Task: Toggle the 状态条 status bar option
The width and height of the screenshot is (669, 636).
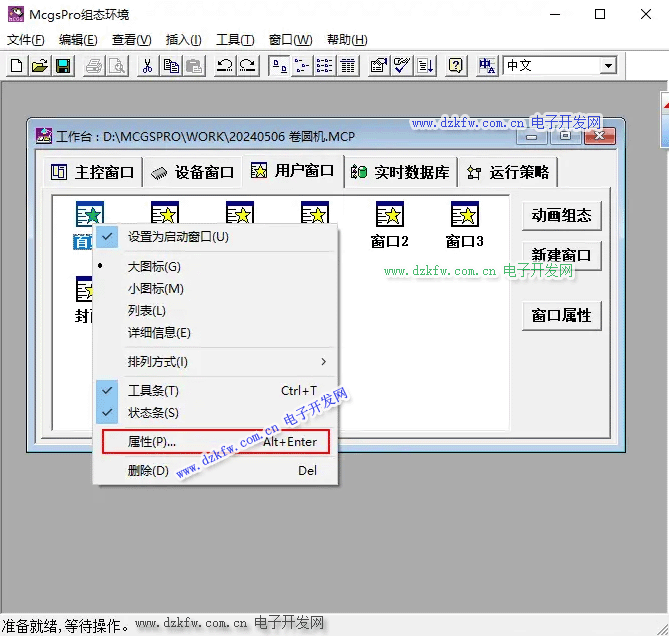Action: [x=153, y=413]
